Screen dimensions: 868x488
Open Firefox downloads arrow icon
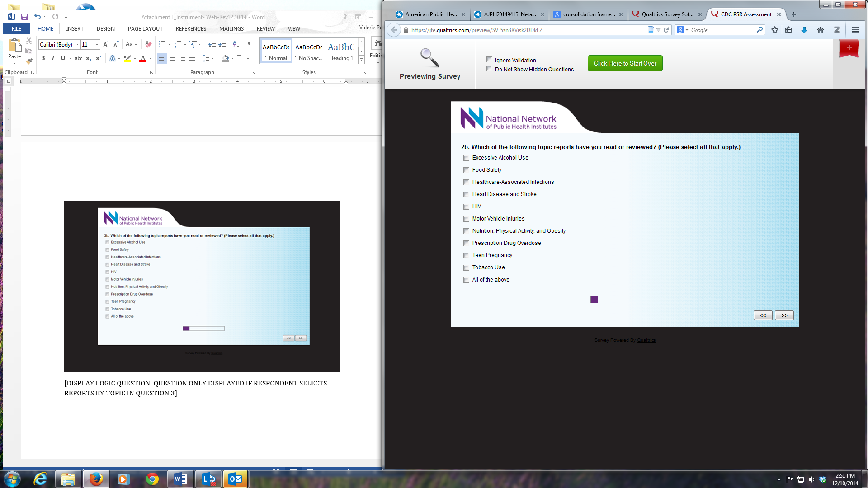click(804, 30)
